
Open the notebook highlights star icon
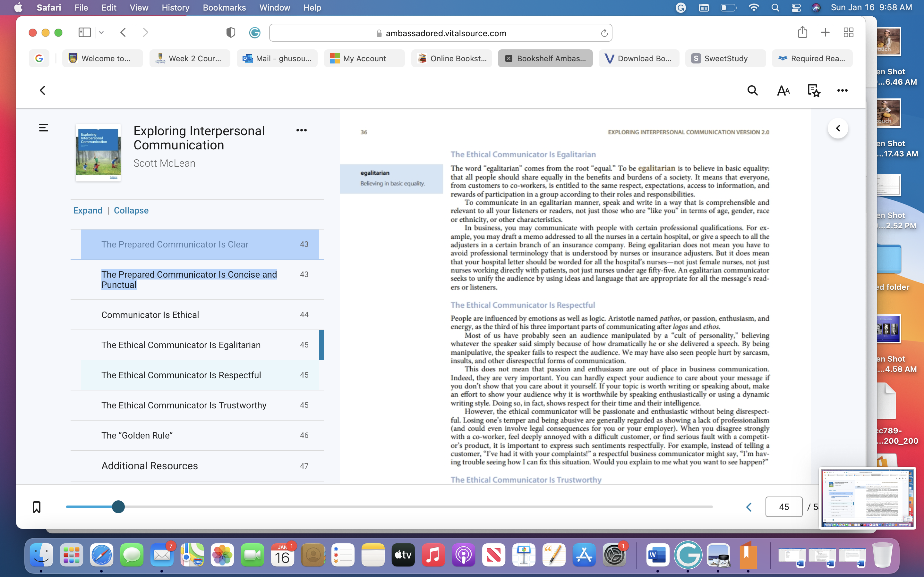[x=814, y=90]
